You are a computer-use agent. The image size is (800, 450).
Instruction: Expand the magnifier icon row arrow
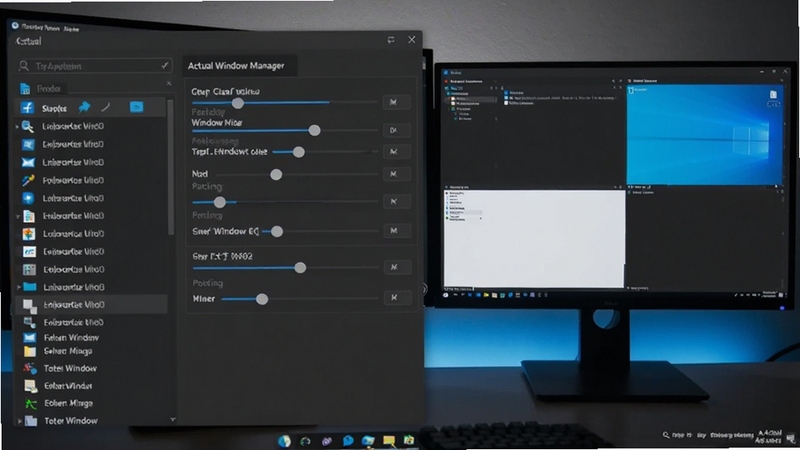click(x=17, y=127)
